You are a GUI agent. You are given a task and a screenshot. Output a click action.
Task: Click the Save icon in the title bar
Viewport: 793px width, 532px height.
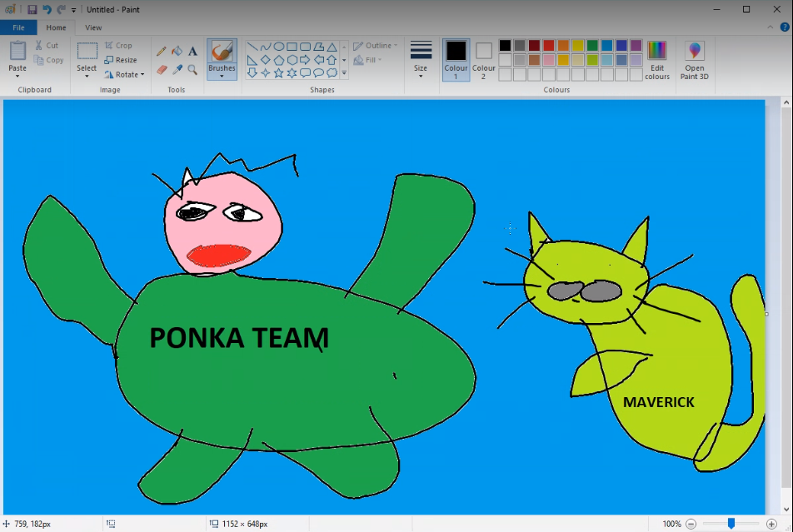[32, 10]
